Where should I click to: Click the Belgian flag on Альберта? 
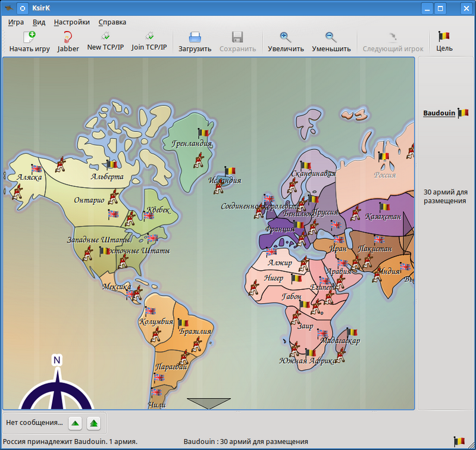[x=111, y=164]
